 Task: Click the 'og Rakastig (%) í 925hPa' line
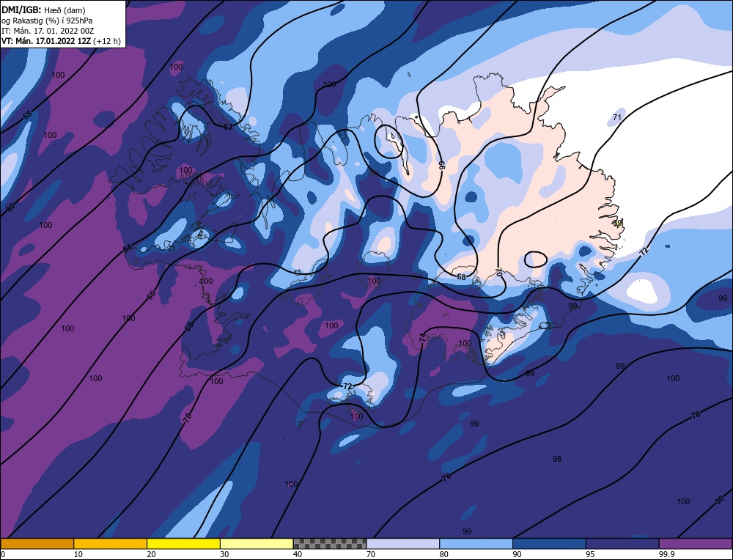click(47, 21)
